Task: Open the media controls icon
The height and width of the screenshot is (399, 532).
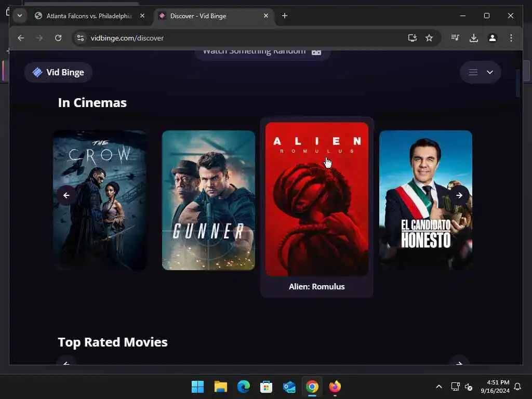Action: pos(455,38)
